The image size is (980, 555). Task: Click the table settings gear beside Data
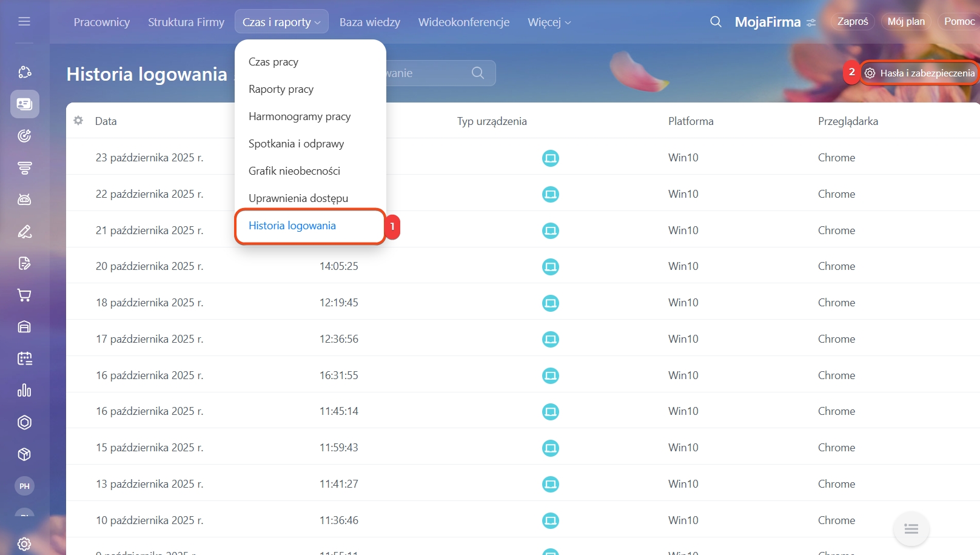(x=78, y=121)
